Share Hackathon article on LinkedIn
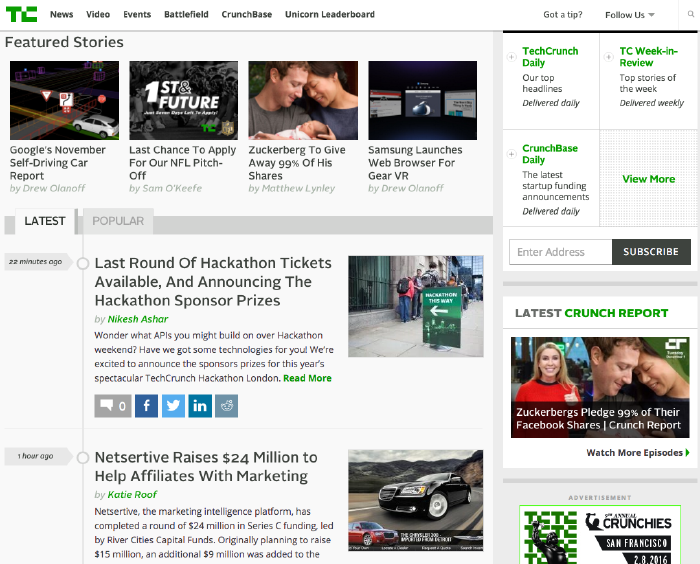This screenshot has width=700, height=564. (x=200, y=406)
